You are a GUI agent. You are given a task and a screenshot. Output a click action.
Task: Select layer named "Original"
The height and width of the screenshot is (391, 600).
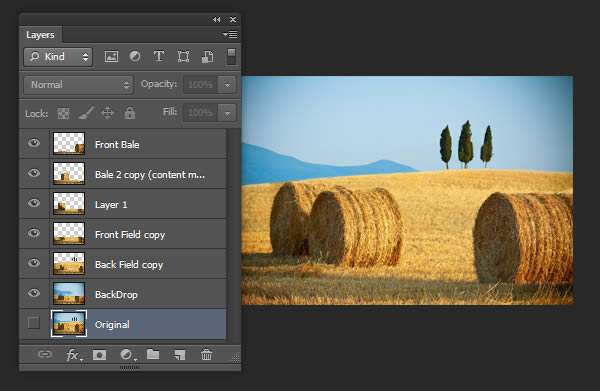coord(112,325)
